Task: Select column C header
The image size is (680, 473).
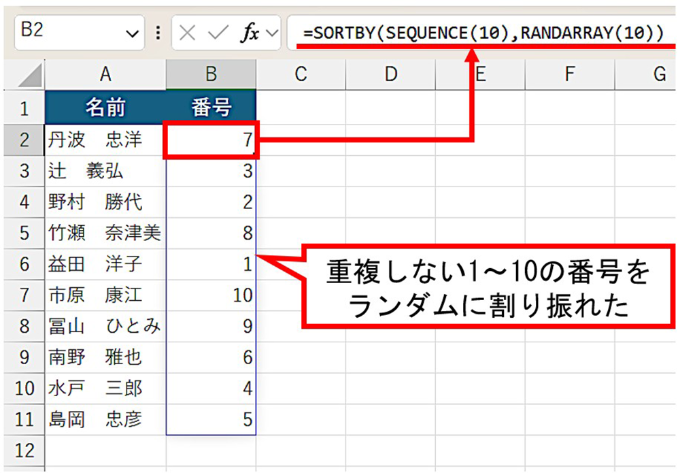Action: (301, 75)
